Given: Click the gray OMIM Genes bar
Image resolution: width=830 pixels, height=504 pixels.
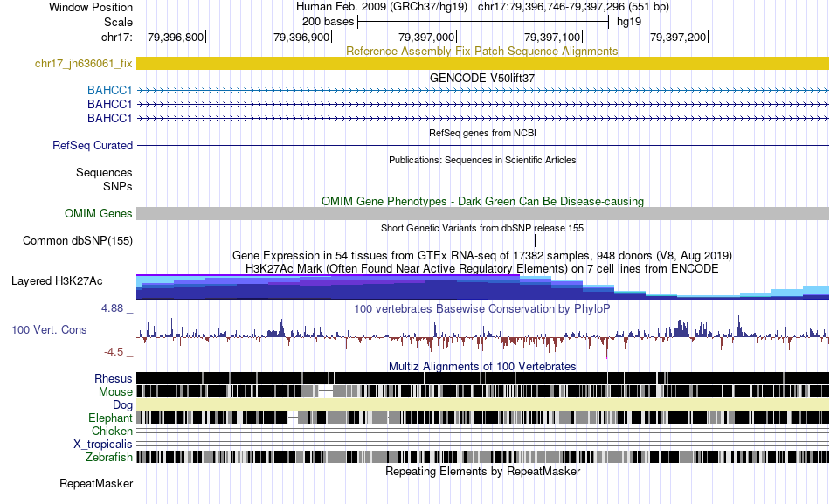Looking at the screenshot, I should tap(482, 213).
